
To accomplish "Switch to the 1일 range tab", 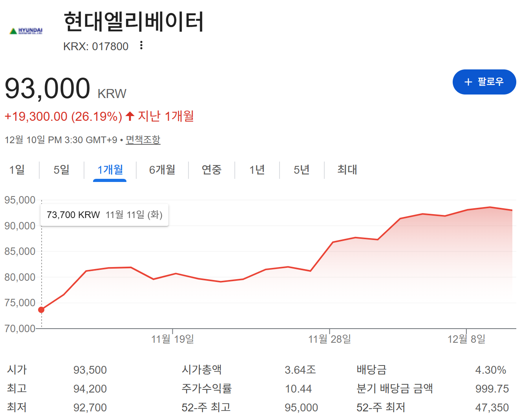I will (x=17, y=170).
